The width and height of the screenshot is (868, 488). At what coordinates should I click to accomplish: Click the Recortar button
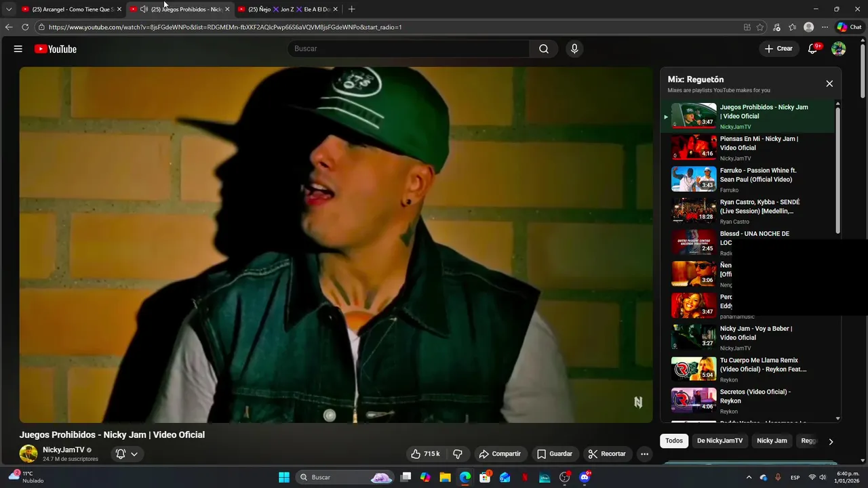(x=607, y=454)
